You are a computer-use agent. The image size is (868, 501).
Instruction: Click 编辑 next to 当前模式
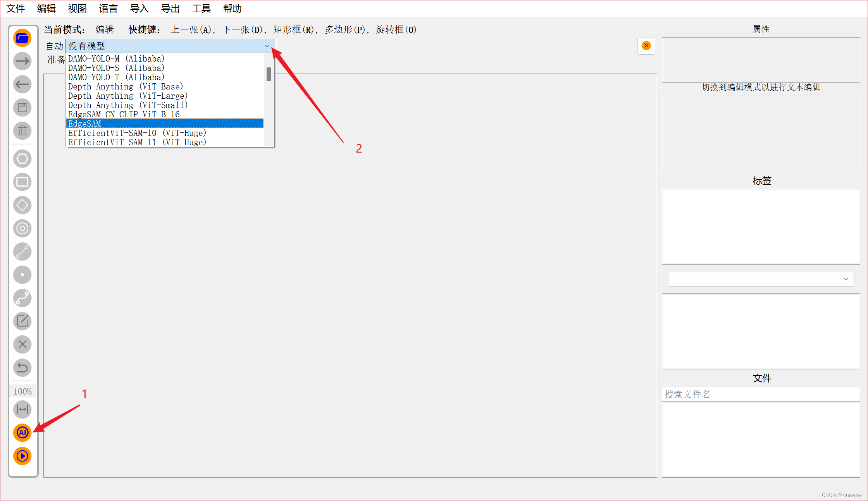pyautogui.click(x=104, y=29)
